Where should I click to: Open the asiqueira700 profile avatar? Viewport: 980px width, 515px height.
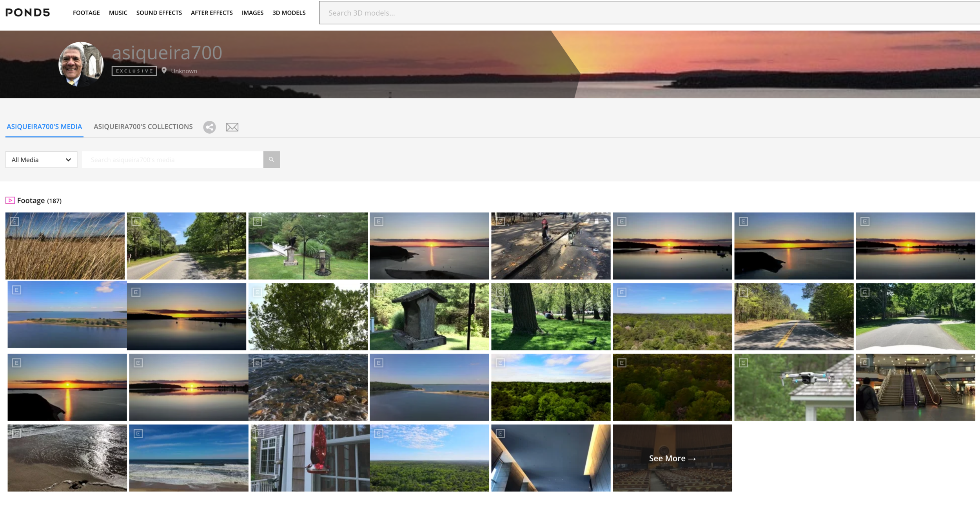[x=81, y=64]
